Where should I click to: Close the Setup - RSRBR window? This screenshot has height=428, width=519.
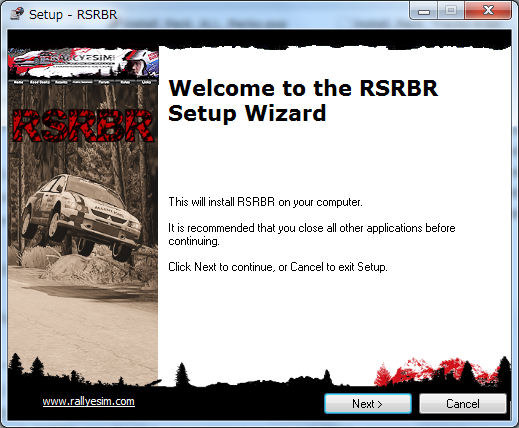[488, 11]
